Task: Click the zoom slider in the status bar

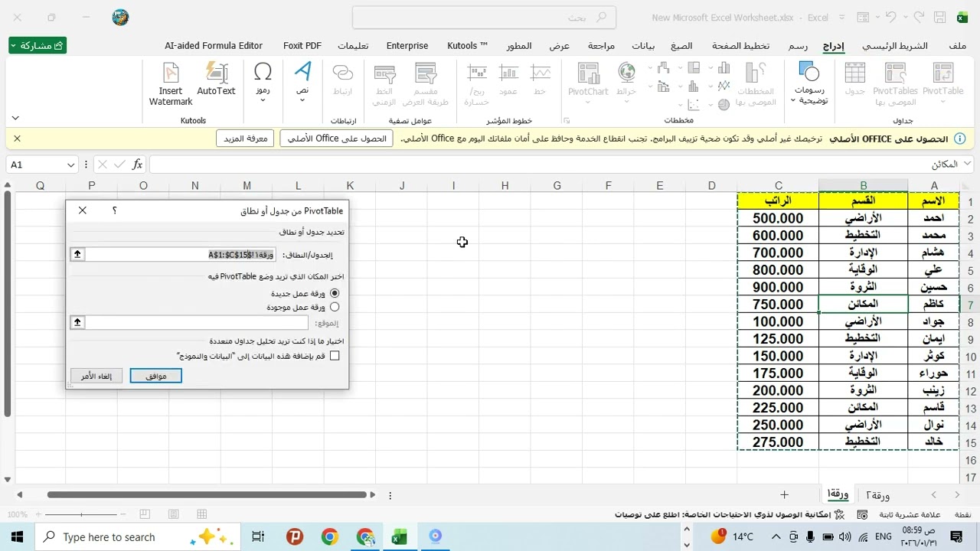Action: tap(80, 514)
